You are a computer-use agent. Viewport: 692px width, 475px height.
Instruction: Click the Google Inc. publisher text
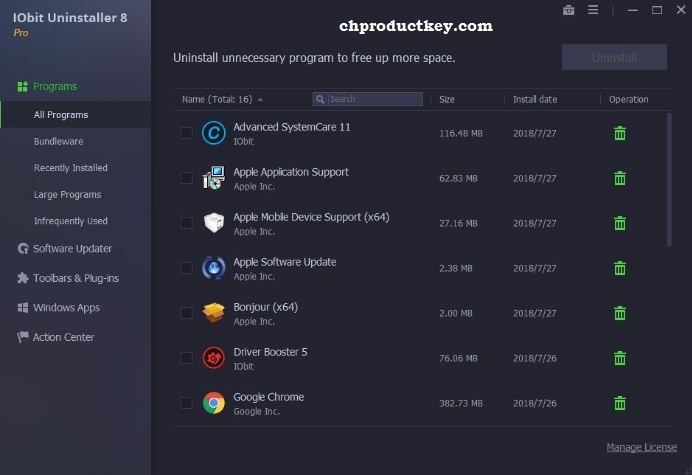pos(256,411)
